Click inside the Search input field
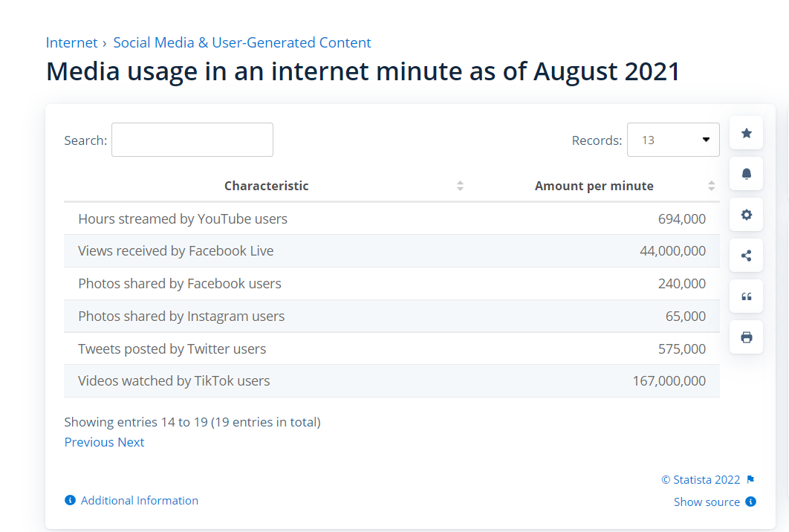The width and height of the screenshot is (789, 532). [x=192, y=140]
